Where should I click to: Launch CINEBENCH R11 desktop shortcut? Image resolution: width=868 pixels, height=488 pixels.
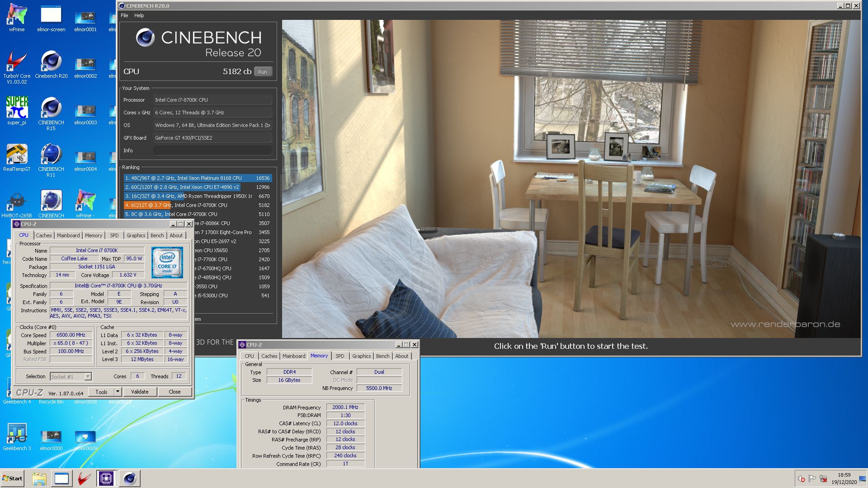click(51, 160)
